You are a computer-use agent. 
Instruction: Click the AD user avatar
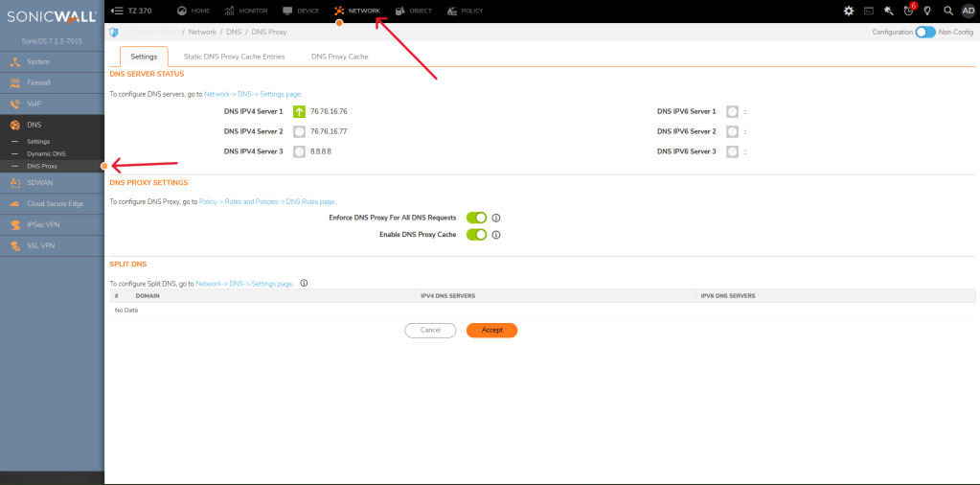[x=968, y=11]
